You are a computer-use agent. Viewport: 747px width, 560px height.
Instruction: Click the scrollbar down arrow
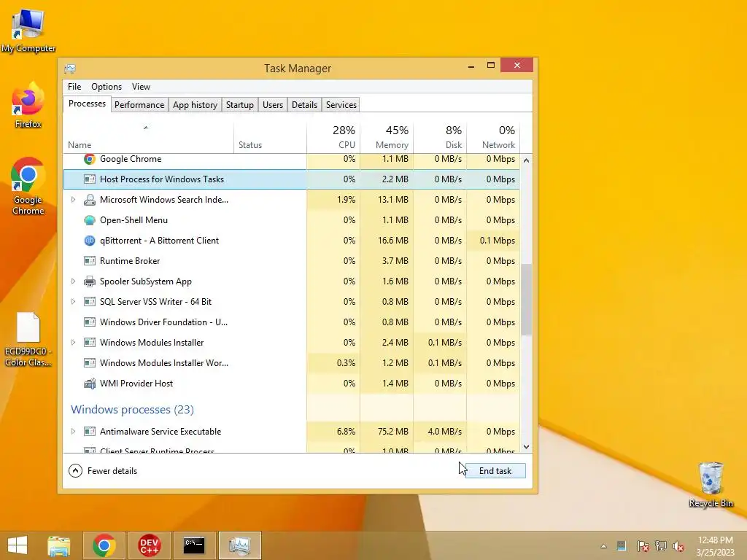point(526,447)
